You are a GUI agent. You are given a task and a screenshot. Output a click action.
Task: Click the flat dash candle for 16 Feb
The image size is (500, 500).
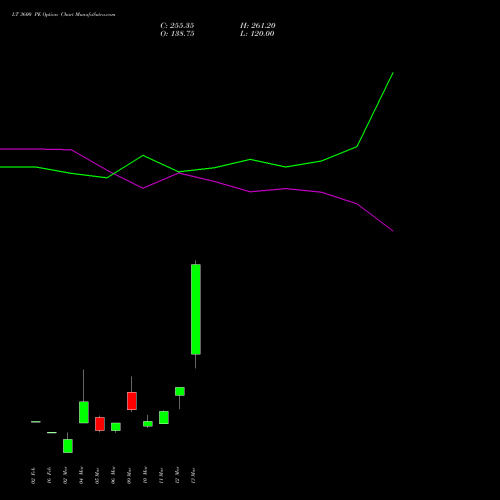click(x=52, y=433)
